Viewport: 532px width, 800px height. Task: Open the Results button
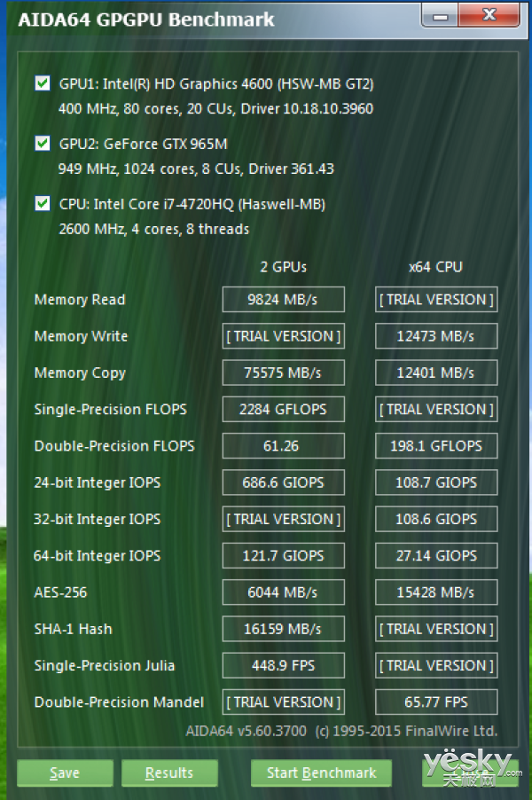[x=169, y=773]
